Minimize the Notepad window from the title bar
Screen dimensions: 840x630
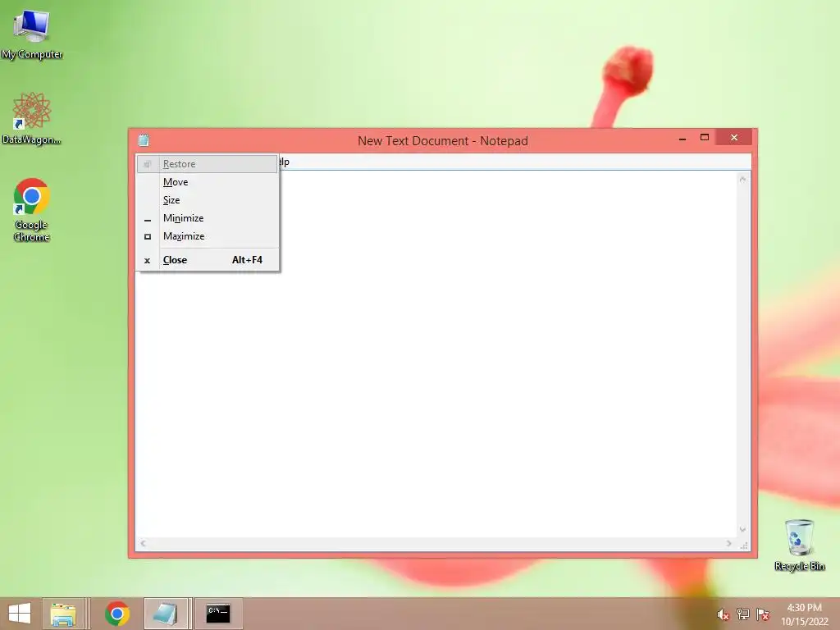tap(682, 138)
